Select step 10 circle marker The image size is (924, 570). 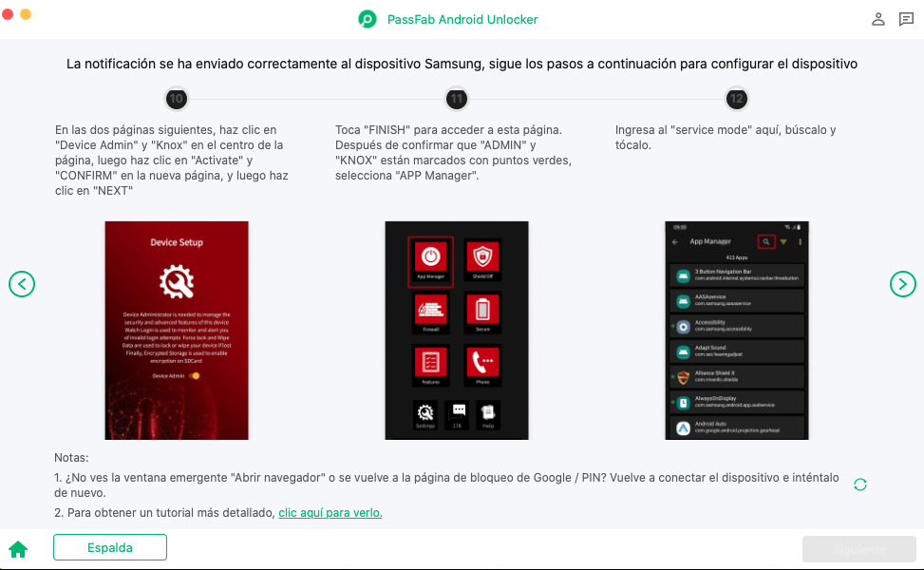pyautogui.click(x=176, y=99)
